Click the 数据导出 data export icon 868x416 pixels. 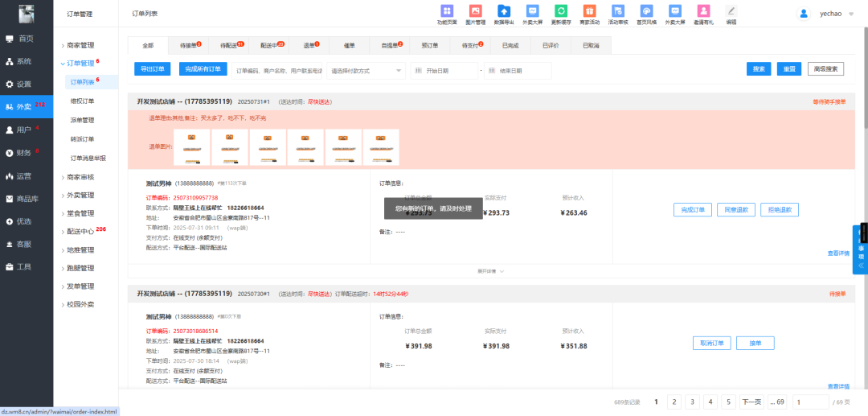(x=504, y=11)
